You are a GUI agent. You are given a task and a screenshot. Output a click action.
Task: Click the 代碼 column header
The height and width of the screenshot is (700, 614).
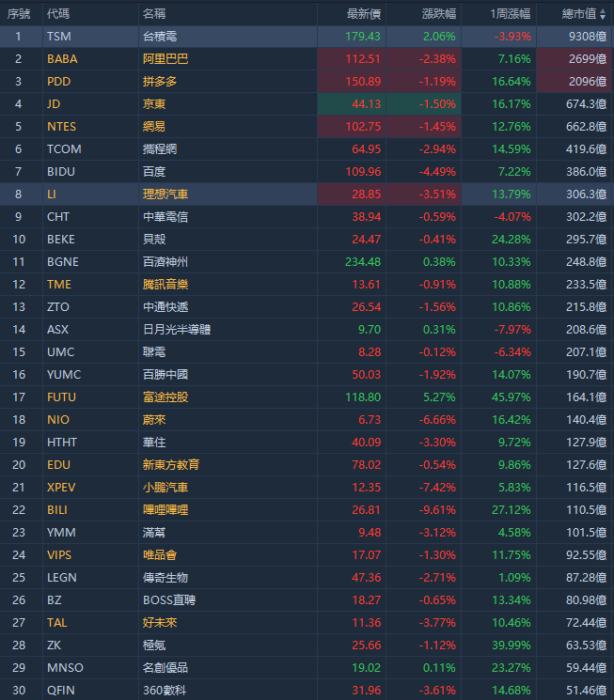point(57,13)
